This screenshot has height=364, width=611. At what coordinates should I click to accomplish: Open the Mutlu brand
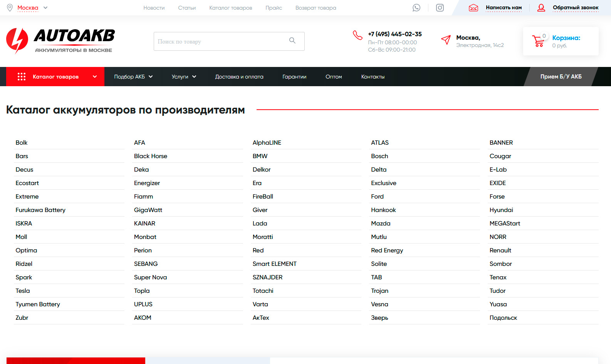coord(379,237)
